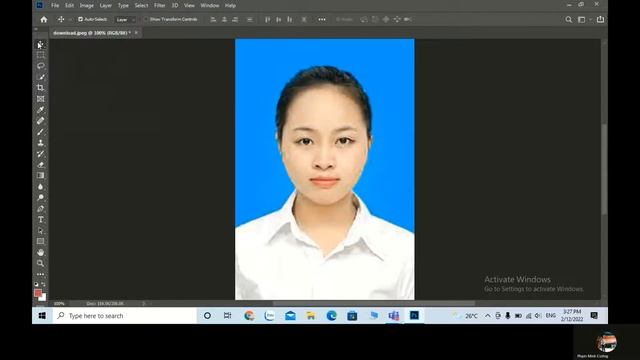Open the Select menu

(142, 5)
